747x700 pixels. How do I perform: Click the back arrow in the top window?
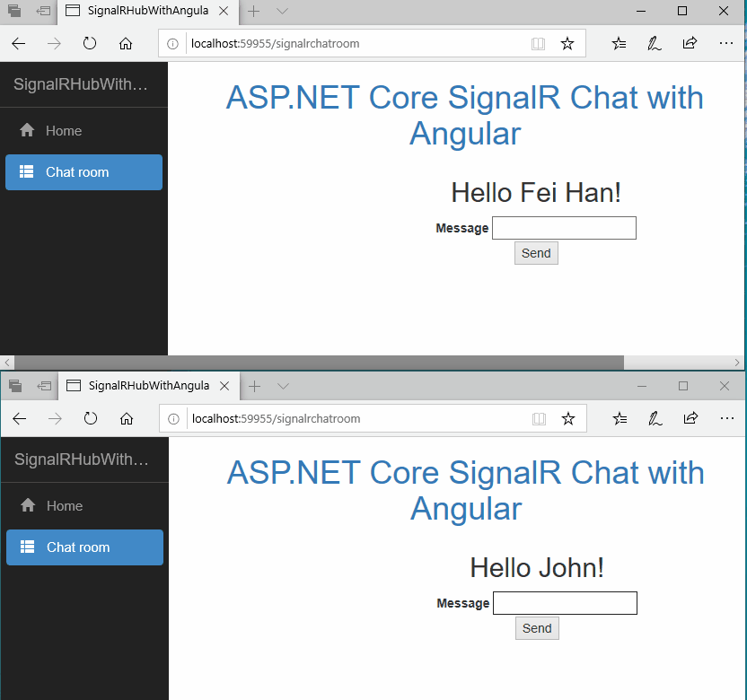point(18,42)
